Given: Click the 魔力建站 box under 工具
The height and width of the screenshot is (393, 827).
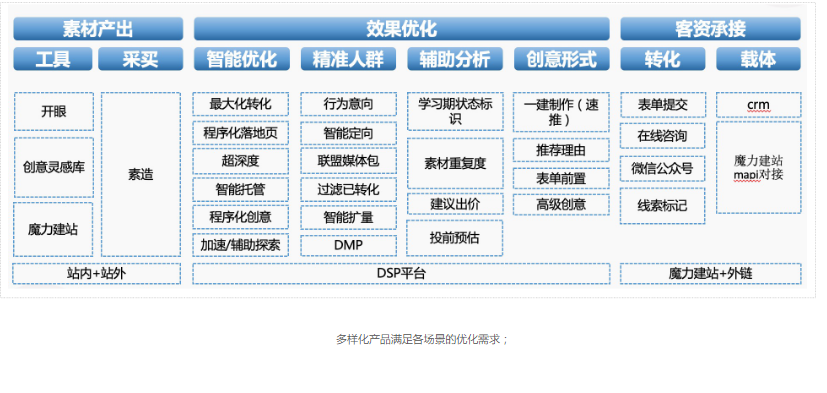Looking at the screenshot, I should (53, 230).
